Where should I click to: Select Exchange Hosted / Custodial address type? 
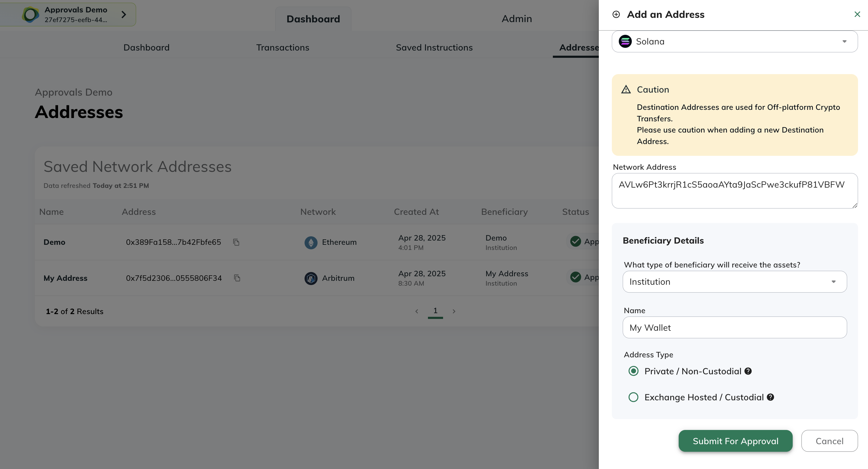(x=634, y=397)
